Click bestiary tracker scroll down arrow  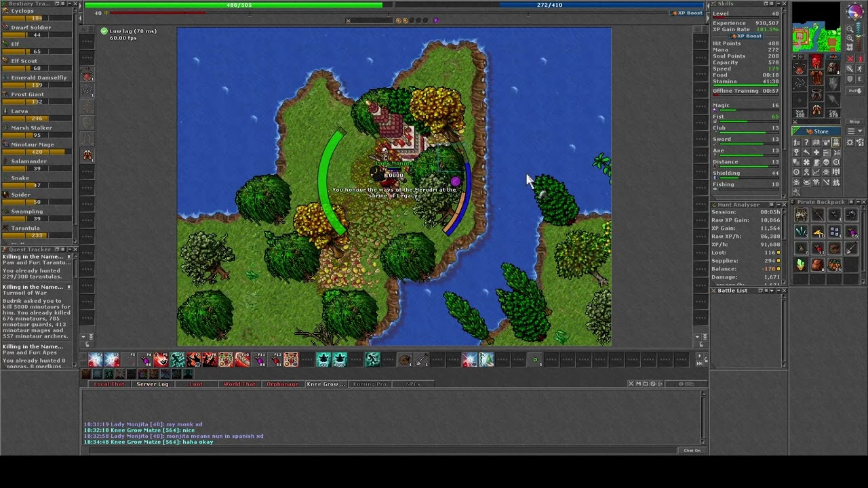[75, 241]
